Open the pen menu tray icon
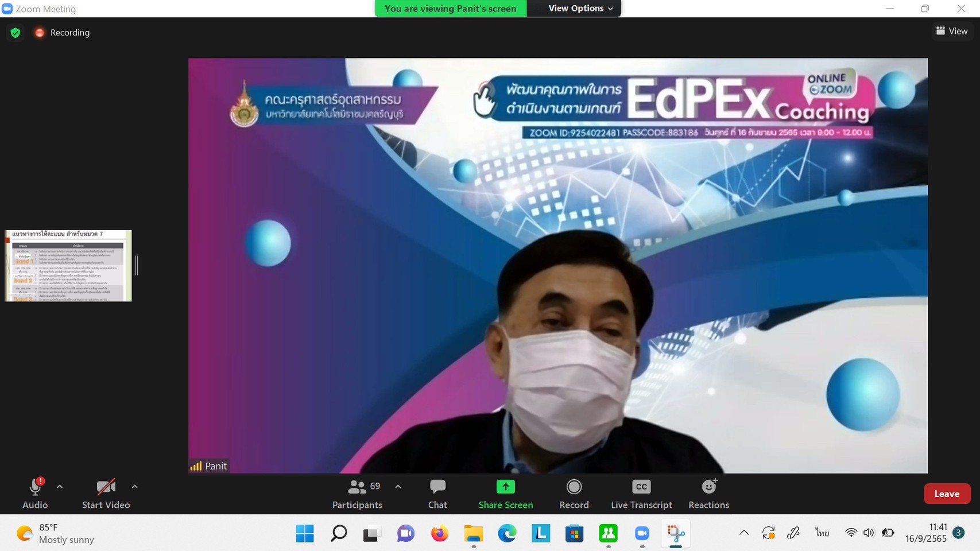This screenshot has width=980, height=551. pos(793,533)
